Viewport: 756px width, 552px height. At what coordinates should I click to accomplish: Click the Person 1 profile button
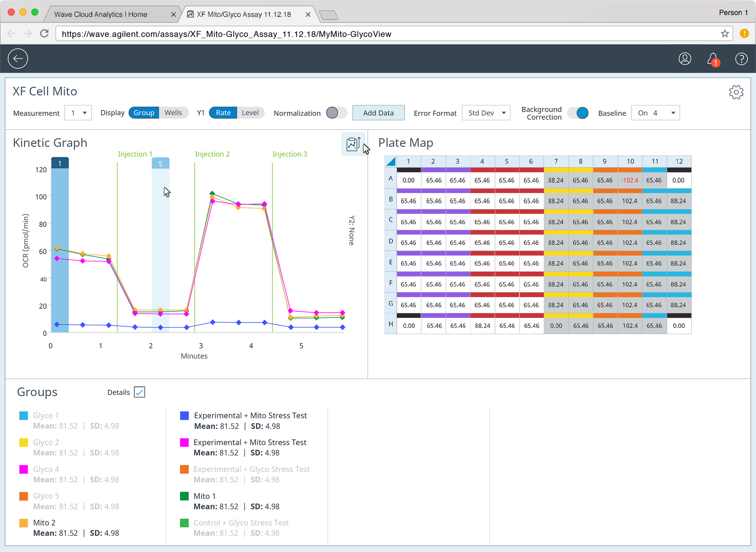click(733, 12)
